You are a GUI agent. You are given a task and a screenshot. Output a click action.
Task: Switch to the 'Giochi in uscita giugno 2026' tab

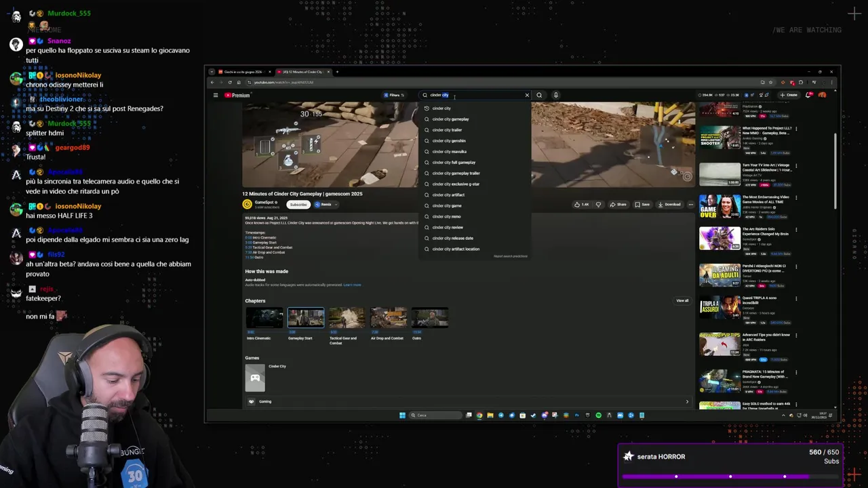[x=244, y=72]
